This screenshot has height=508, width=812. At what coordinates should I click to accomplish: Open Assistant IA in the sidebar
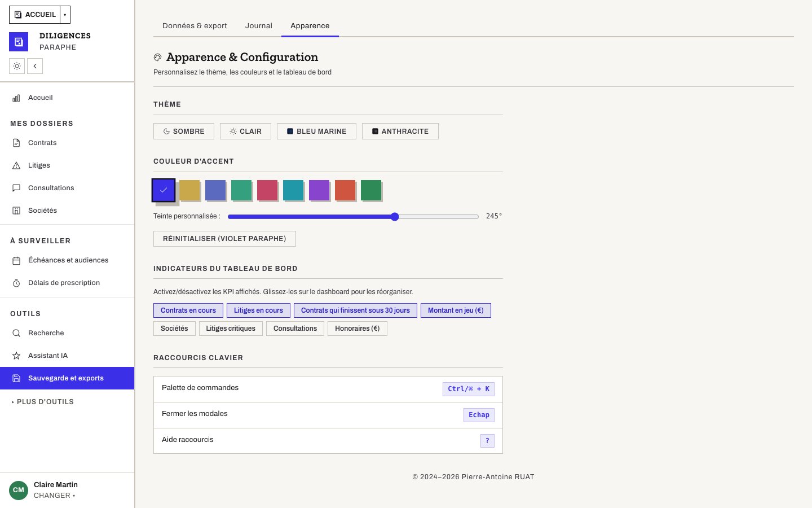coord(67,356)
